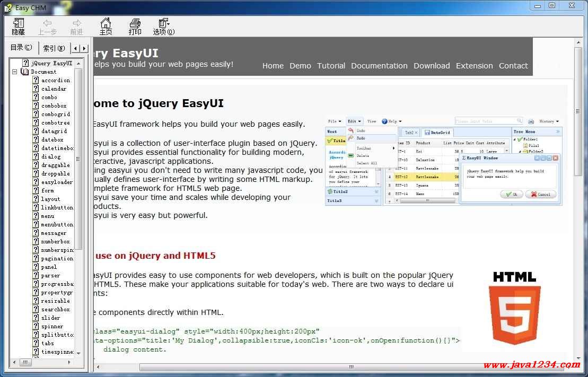Image resolution: width=588 pixels, height=377 pixels.
Task: Open the Download link in page header
Action: pyautogui.click(x=432, y=66)
